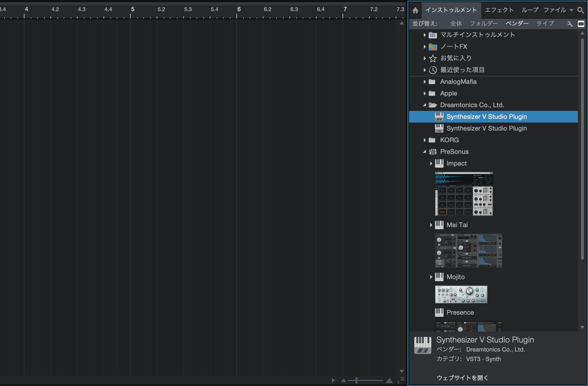The width and height of the screenshot is (588, 386).
Task: Go to the browser Home icon
Action: click(415, 10)
